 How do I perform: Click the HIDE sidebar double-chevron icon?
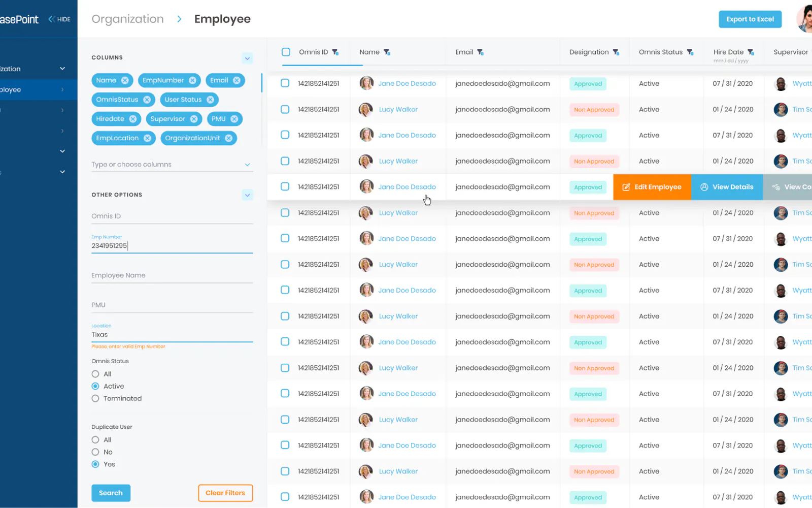click(51, 19)
